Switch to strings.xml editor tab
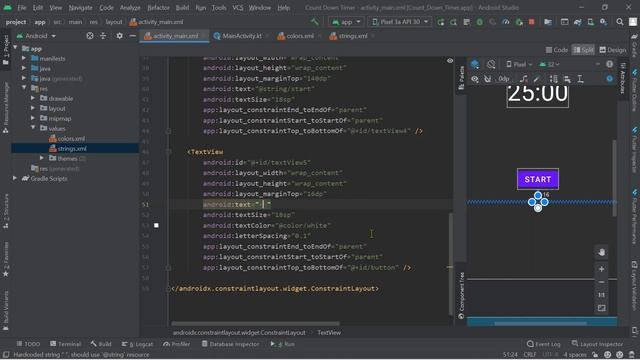 click(352, 36)
